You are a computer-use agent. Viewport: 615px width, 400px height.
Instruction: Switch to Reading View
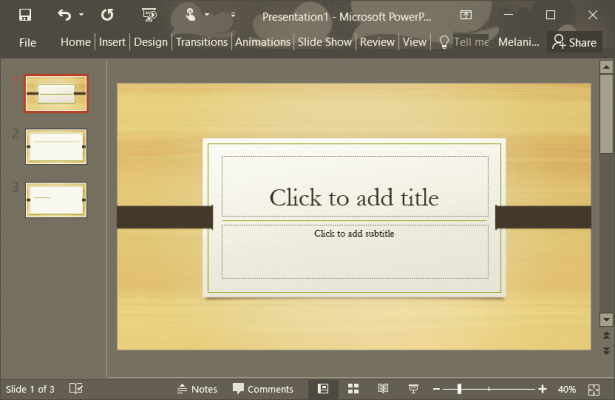[x=383, y=389]
